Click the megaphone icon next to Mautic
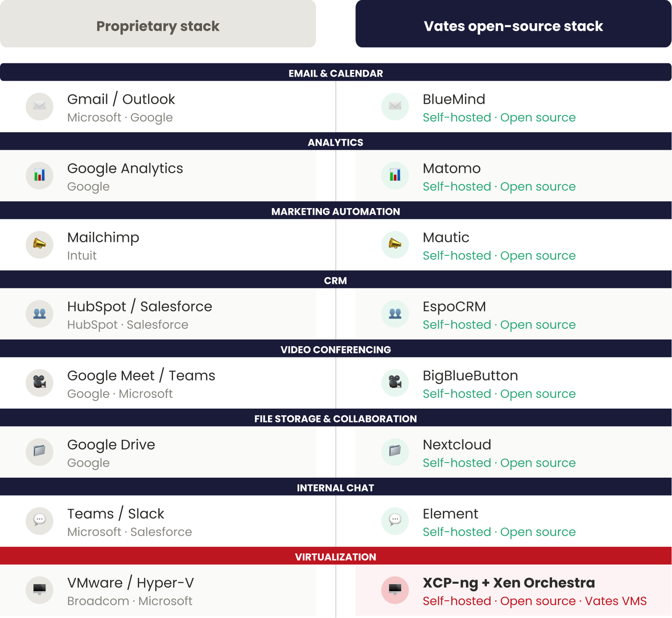Image resolution: width=672 pixels, height=618 pixels. (x=395, y=245)
